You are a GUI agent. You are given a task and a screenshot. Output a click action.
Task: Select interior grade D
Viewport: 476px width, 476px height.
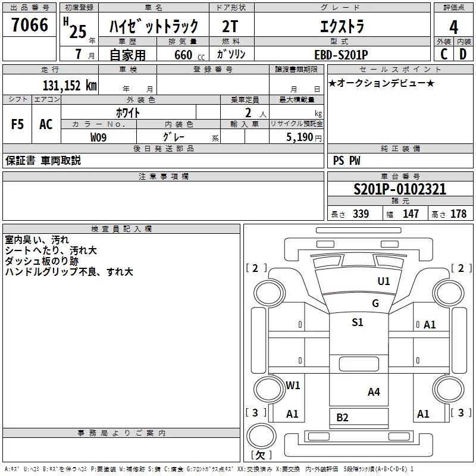pyautogui.click(x=463, y=54)
